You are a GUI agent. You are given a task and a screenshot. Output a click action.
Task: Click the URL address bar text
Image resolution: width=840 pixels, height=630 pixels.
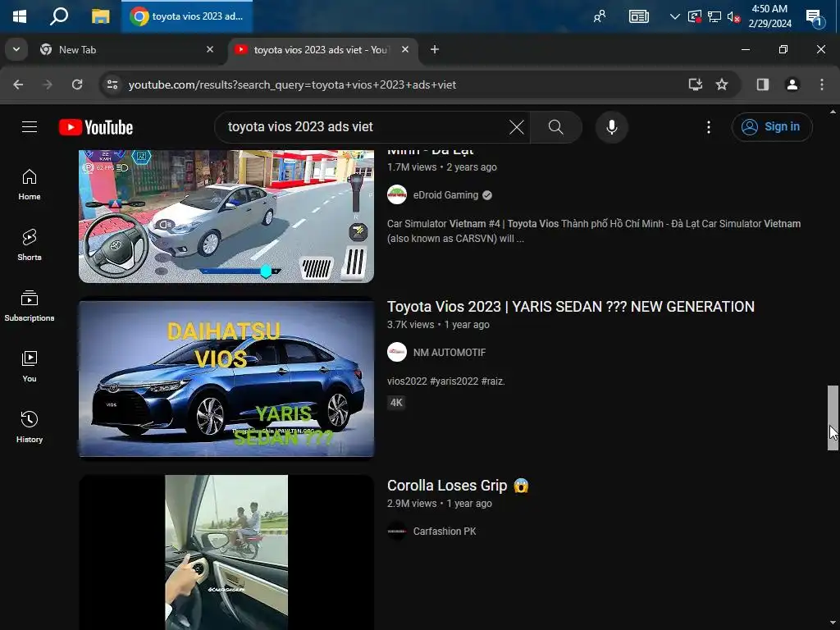pyautogui.click(x=292, y=84)
